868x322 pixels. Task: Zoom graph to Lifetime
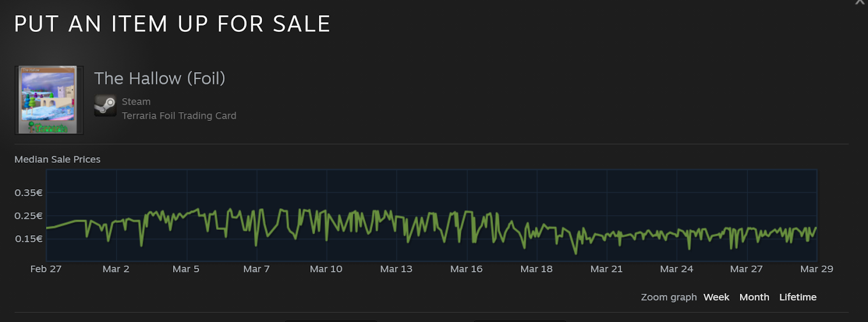[x=797, y=297]
